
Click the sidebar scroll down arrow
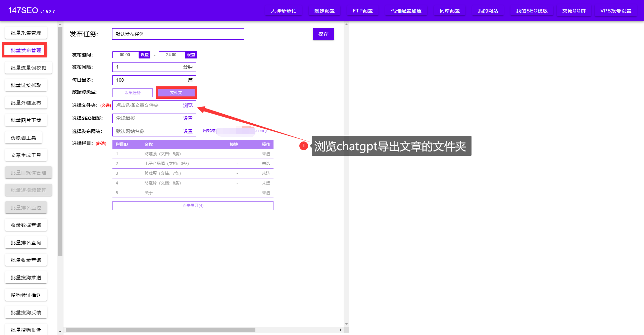point(60,332)
